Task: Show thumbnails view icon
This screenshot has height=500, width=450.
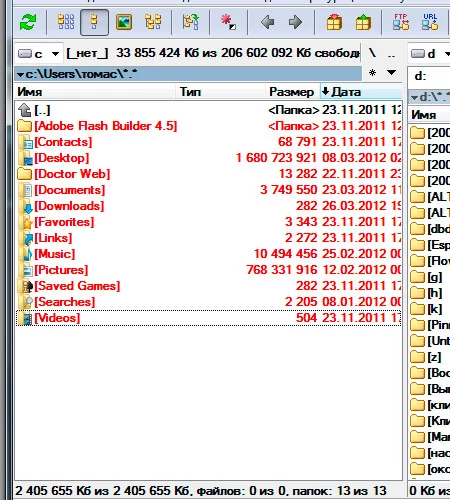Action: tap(124, 22)
